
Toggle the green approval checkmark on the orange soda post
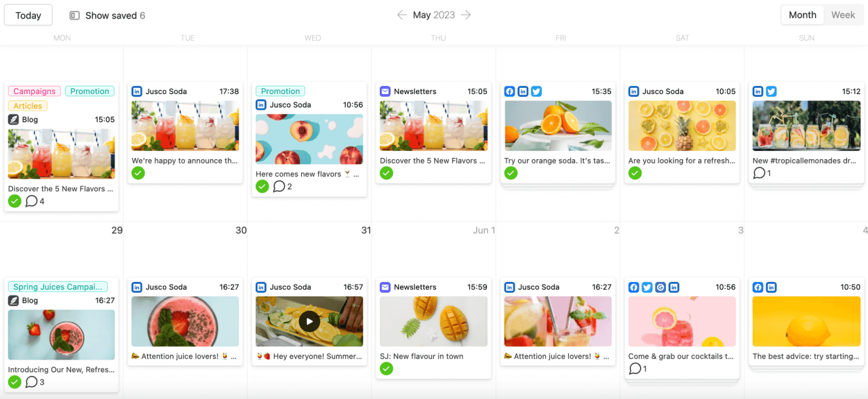point(511,173)
